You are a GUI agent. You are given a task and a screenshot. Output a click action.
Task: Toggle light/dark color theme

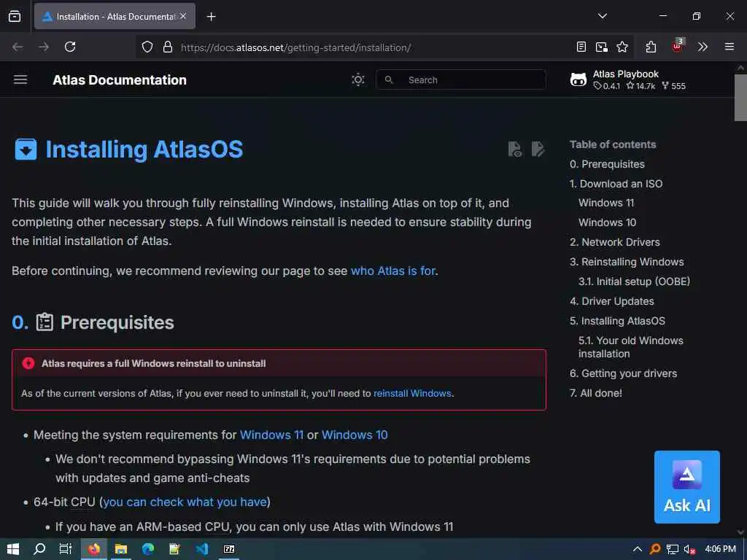pos(357,79)
